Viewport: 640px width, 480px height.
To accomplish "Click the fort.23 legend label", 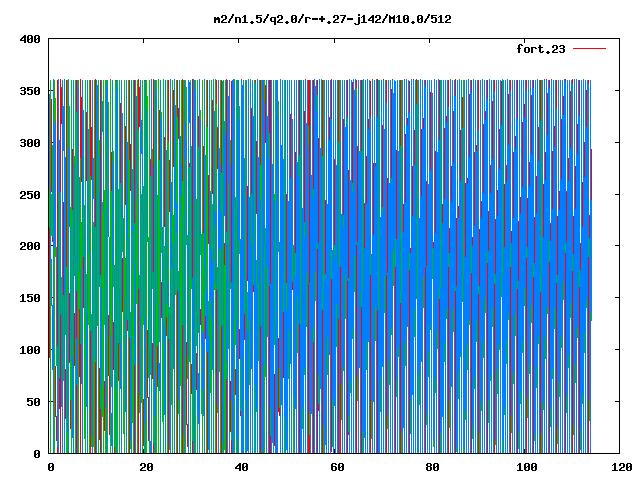I will [x=541, y=49].
